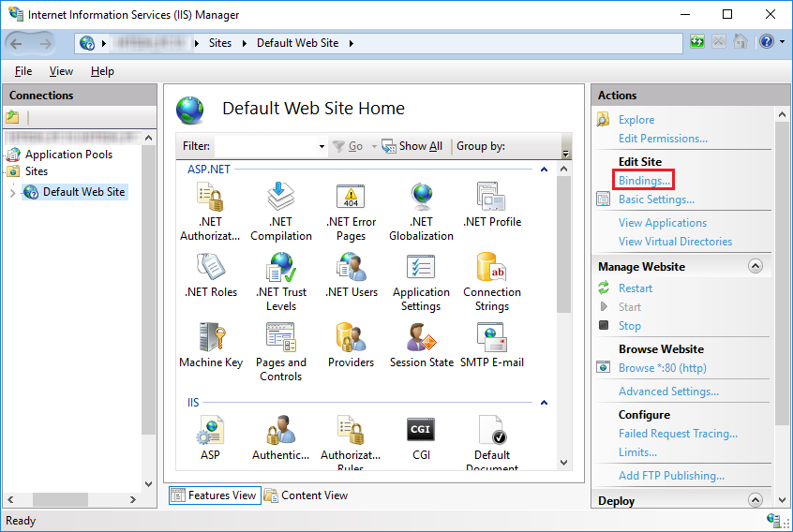Open the File menu
This screenshot has width=793, height=532.
23,71
